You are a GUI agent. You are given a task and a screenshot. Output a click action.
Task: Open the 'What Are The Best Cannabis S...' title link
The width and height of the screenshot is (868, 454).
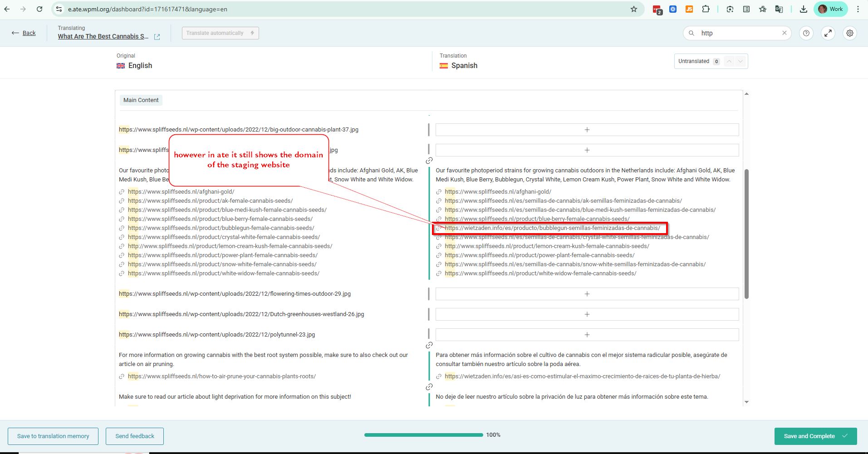[103, 36]
